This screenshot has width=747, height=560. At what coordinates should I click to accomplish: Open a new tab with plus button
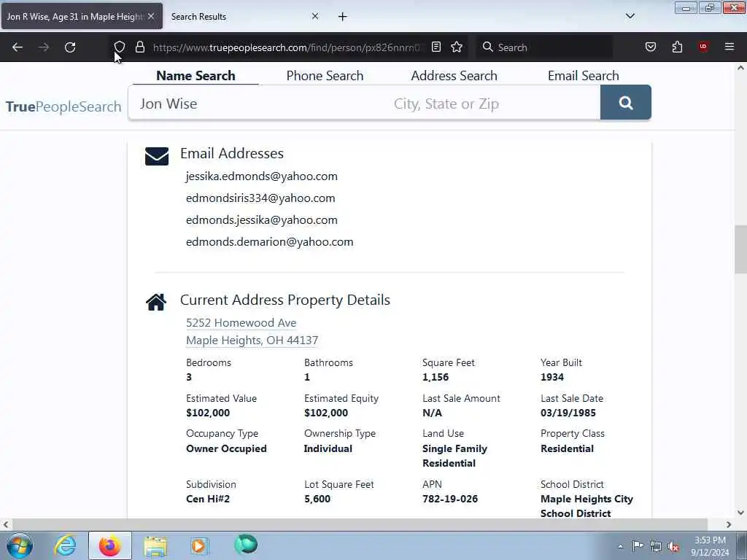(343, 17)
